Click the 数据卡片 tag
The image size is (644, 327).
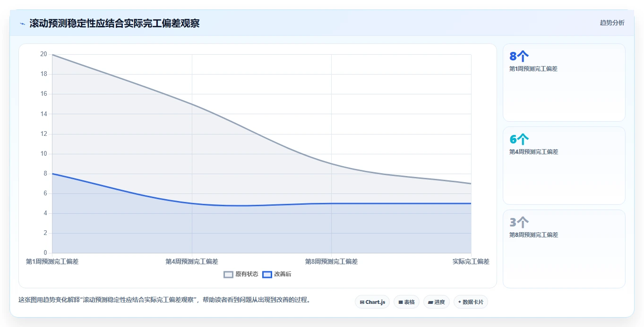pyautogui.click(x=471, y=302)
